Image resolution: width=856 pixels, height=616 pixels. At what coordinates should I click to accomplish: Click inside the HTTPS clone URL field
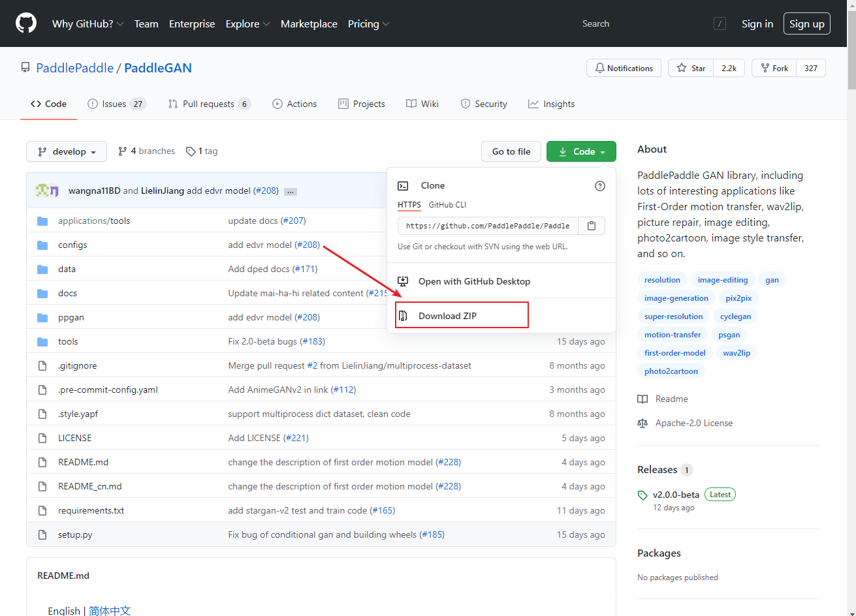tap(486, 225)
